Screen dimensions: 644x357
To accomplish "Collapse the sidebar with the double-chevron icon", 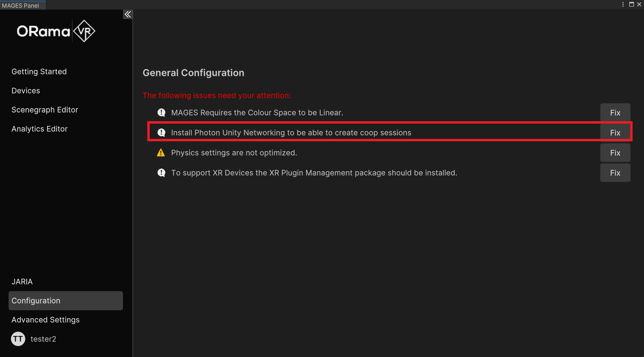I will click(128, 14).
